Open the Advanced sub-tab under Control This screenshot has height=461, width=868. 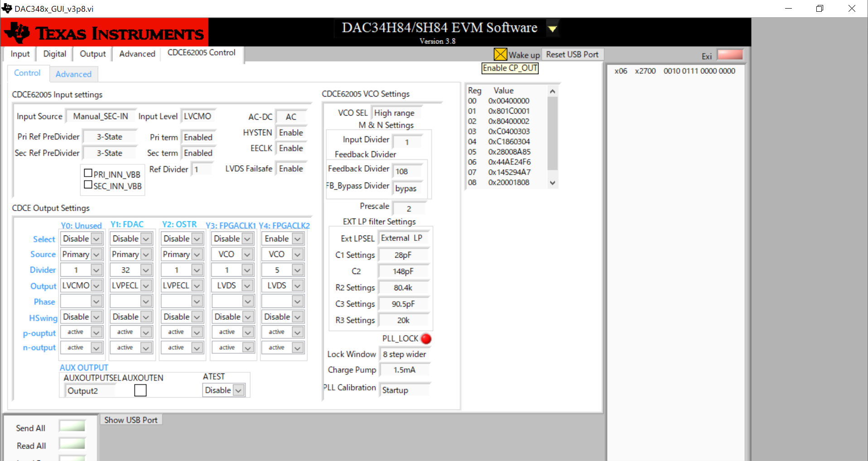73,74
